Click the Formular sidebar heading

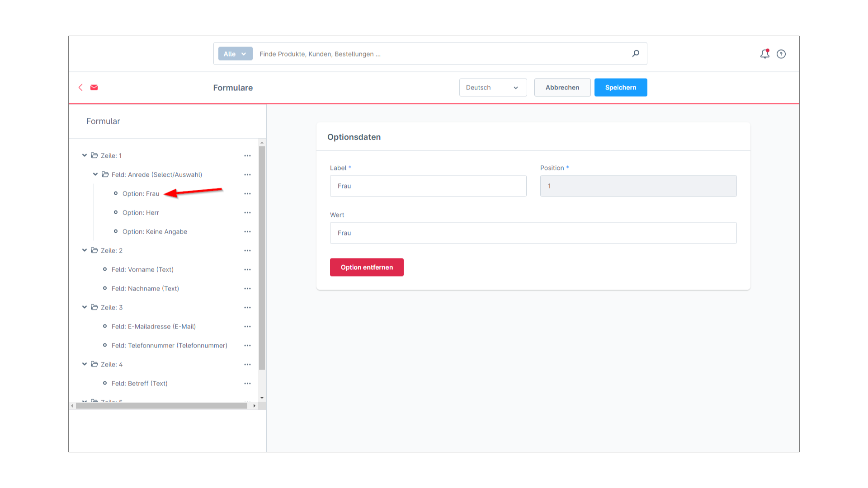tap(103, 121)
